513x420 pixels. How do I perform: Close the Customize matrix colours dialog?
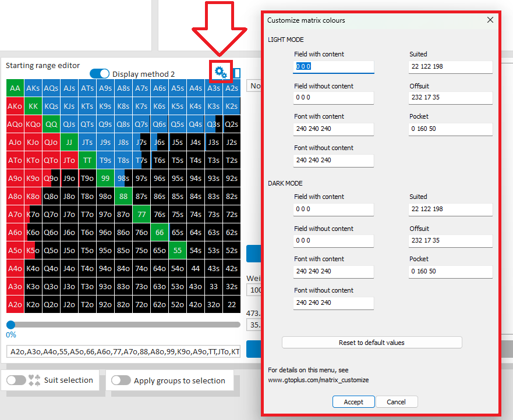(490, 20)
